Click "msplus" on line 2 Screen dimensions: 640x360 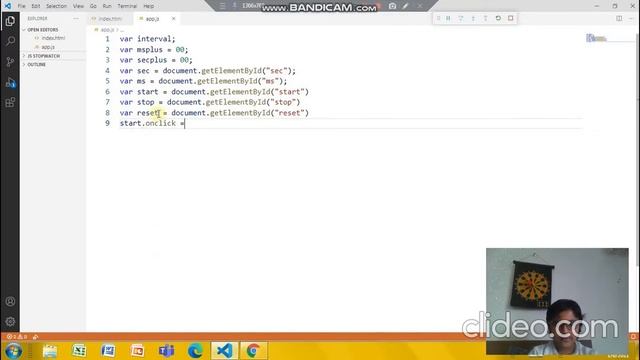click(150, 49)
